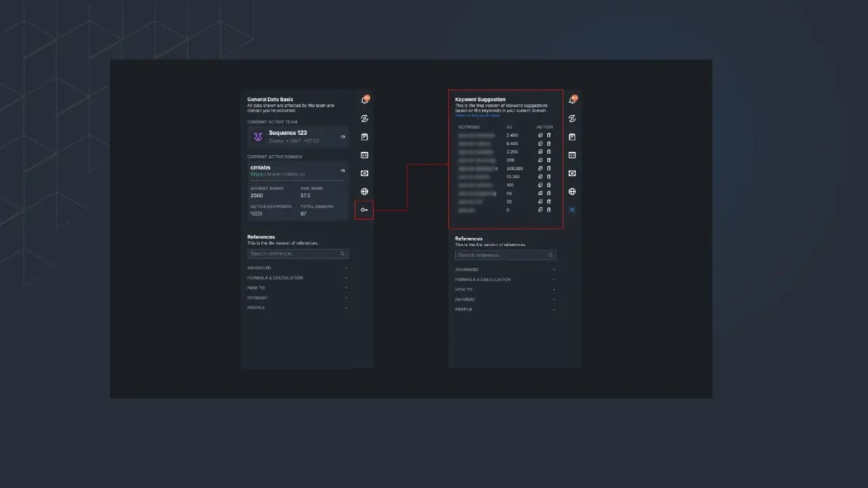Click the Total Demand value 87
The image size is (868, 488).
point(303,213)
